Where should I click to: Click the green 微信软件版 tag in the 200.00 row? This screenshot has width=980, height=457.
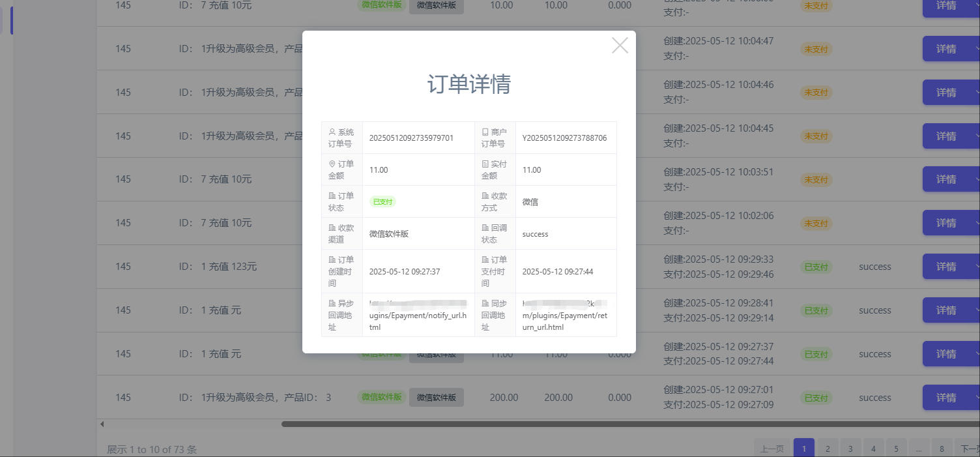coord(381,397)
